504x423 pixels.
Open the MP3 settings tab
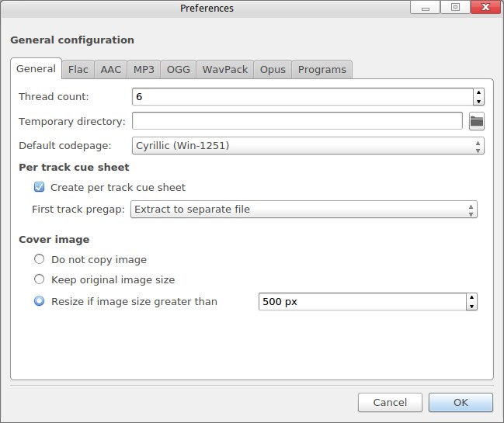(x=144, y=69)
